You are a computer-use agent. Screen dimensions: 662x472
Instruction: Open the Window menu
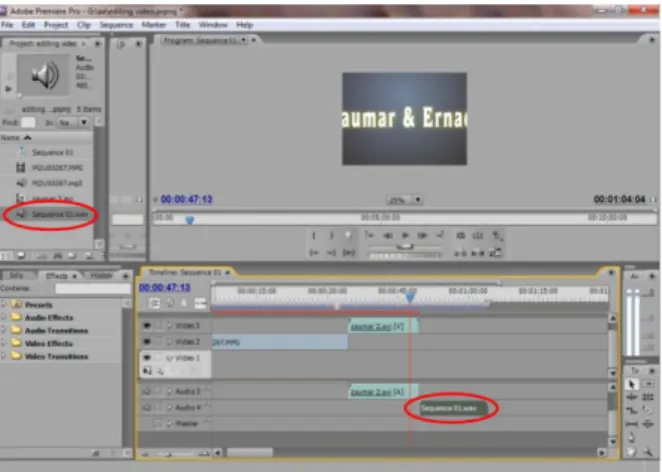(x=213, y=25)
